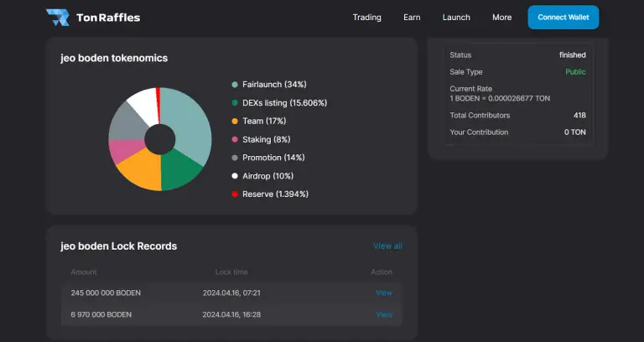Image resolution: width=644 pixels, height=342 pixels.
Task: Select the Team legend orange dot
Action: coord(235,121)
